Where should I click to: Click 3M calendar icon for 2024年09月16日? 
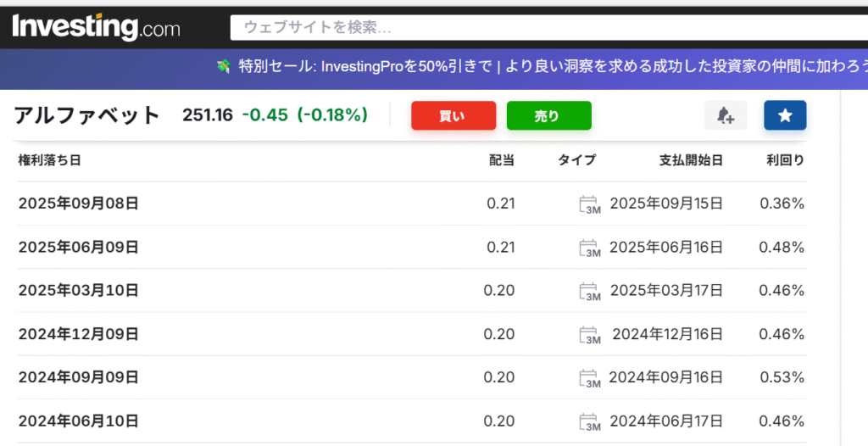point(590,378)
